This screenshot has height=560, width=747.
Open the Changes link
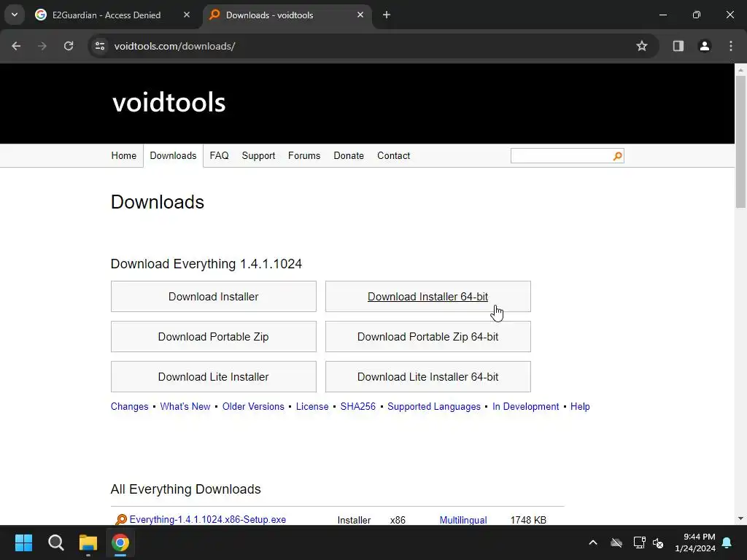tap(130, 407)
